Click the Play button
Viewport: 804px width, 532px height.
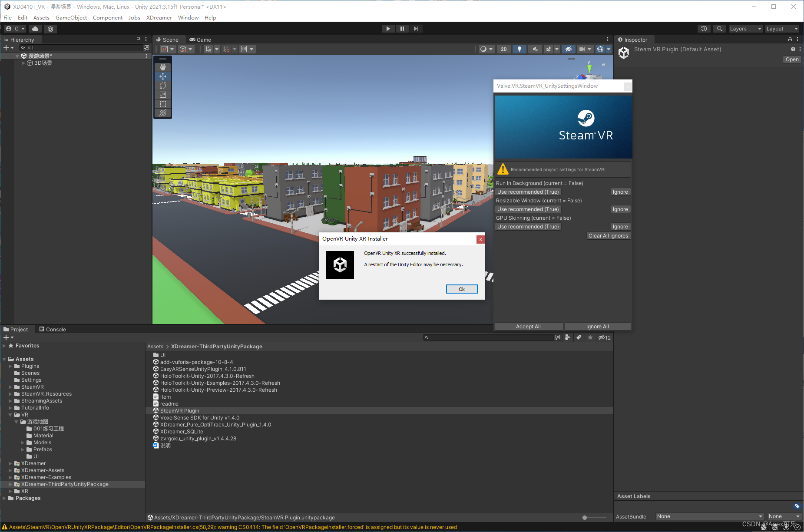(388, 29)
